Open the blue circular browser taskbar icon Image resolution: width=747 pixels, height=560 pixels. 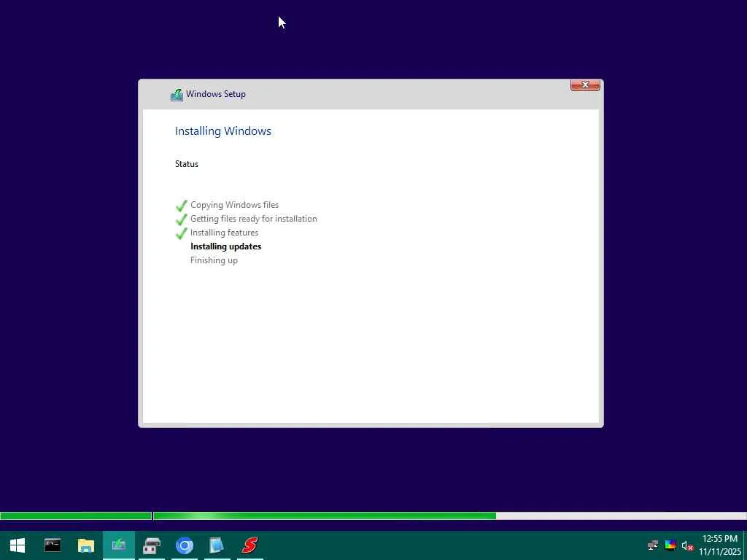tap(185, 545)
